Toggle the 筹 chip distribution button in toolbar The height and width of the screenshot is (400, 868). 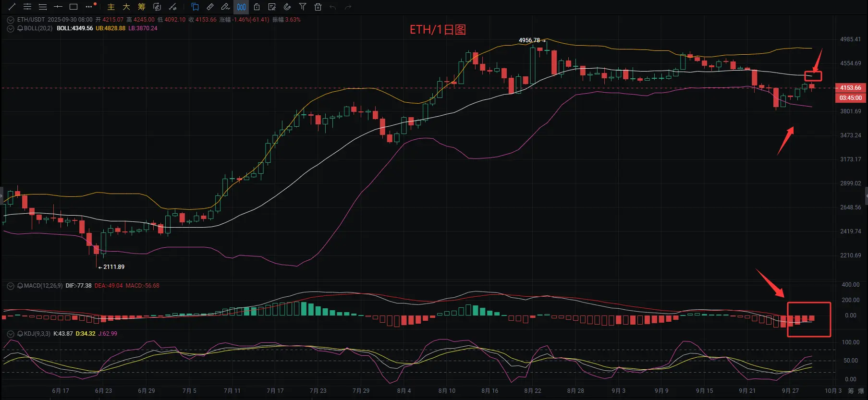point(142,7)
